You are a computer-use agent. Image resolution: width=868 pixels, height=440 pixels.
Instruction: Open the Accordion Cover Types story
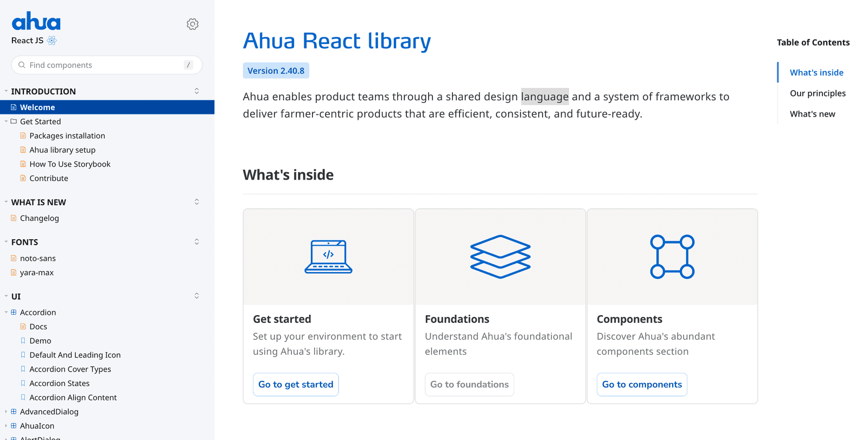[x=70, y=369]
